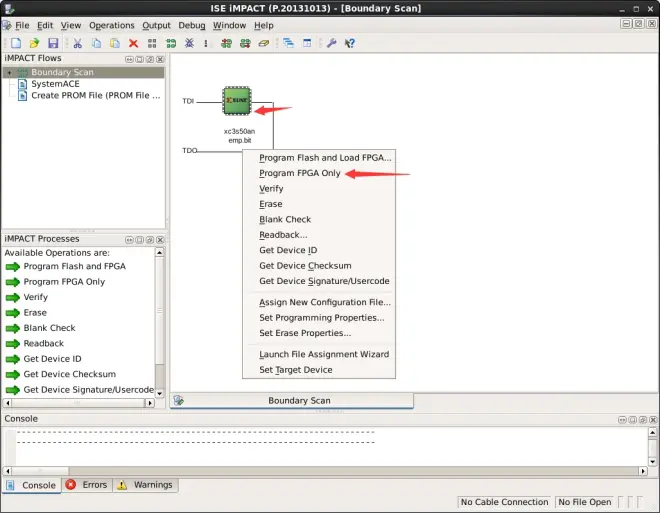Select the xc3s50an chip in the chain
The width and height of the screenshot is (660, 514).
coord(237,101)
